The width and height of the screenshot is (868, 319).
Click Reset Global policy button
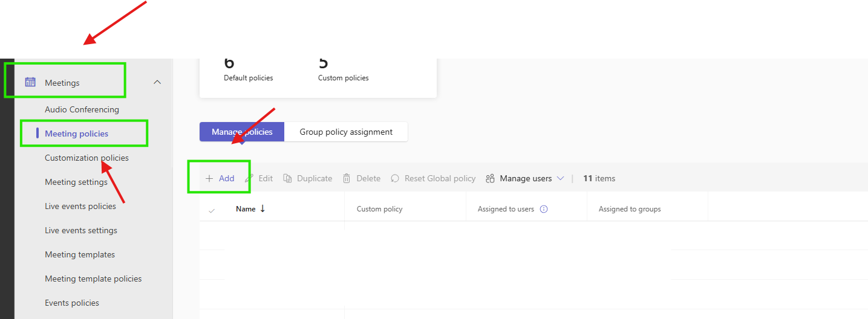[433, 178]
